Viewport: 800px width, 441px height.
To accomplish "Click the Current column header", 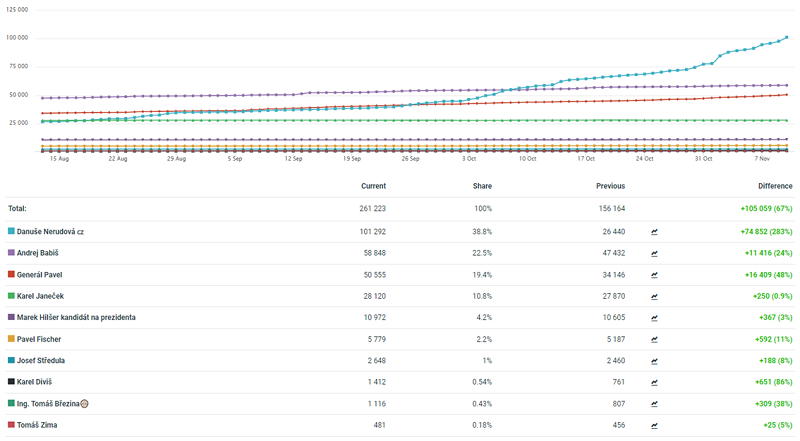I will click(x=373, y=186).
